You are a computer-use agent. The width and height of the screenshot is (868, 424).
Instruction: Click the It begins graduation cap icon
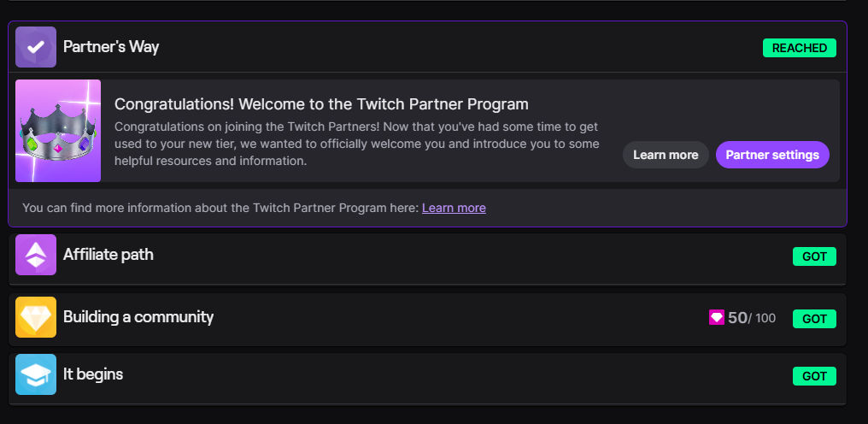pos(36,374)
